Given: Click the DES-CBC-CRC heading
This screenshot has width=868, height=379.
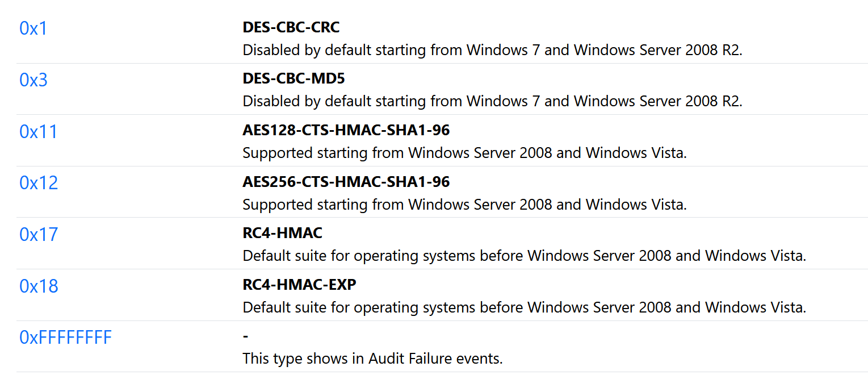Looking at the screenshot, I should (291, 27).
